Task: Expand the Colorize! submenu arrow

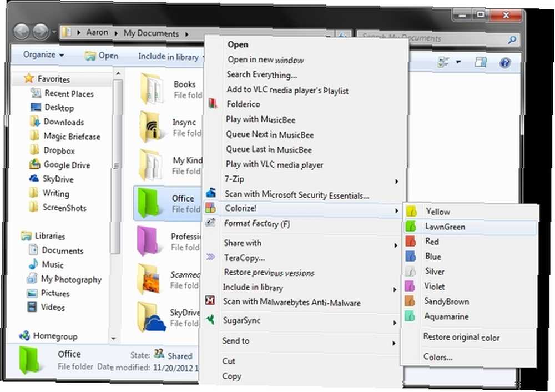Action: (x=396, y=210)
